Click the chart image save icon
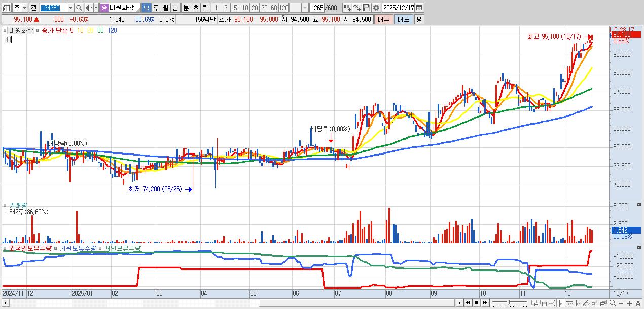644x309 pixels. tap(603, 303)
